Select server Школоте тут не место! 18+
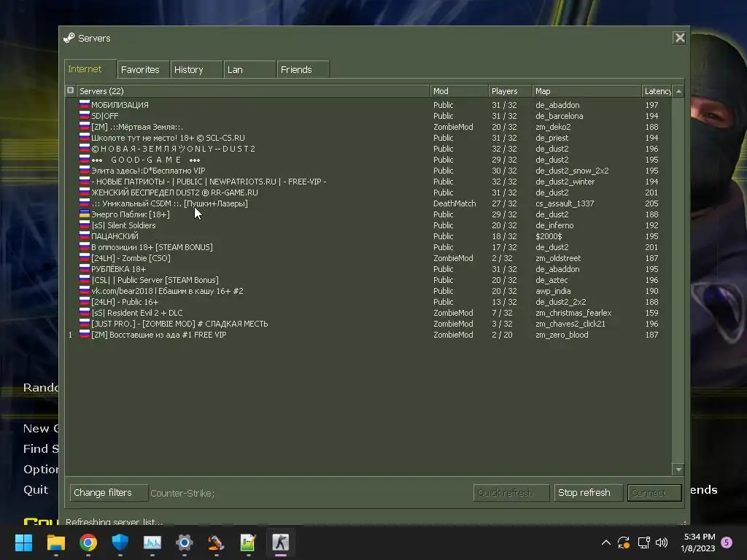 pos(368,138)
